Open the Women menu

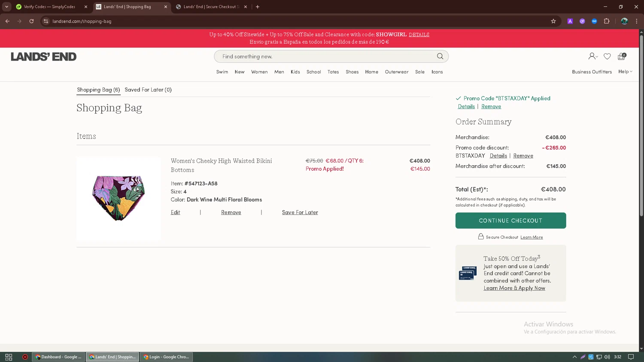pos(259,72)
